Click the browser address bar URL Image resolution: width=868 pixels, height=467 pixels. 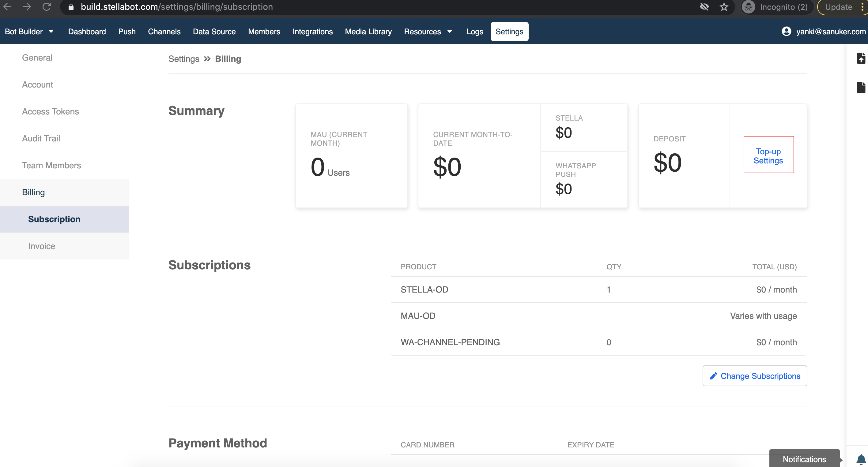[176, 7]
